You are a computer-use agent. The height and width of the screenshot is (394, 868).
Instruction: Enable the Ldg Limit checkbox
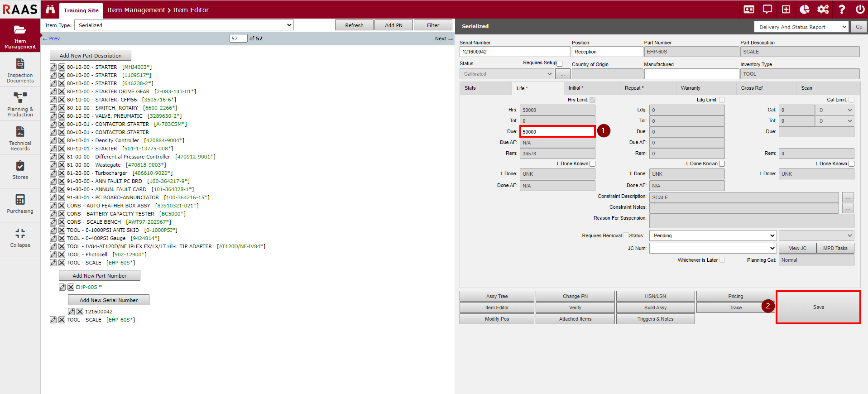coord(722,100)
